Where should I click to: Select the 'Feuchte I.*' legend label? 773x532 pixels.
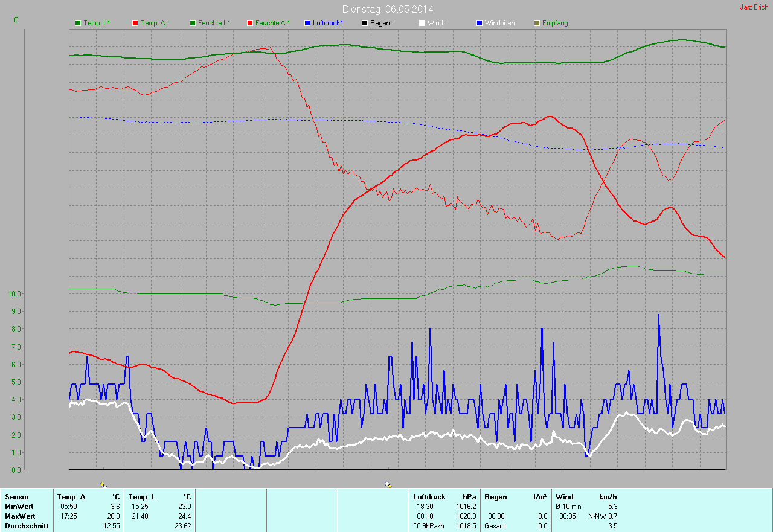point(214,23)
